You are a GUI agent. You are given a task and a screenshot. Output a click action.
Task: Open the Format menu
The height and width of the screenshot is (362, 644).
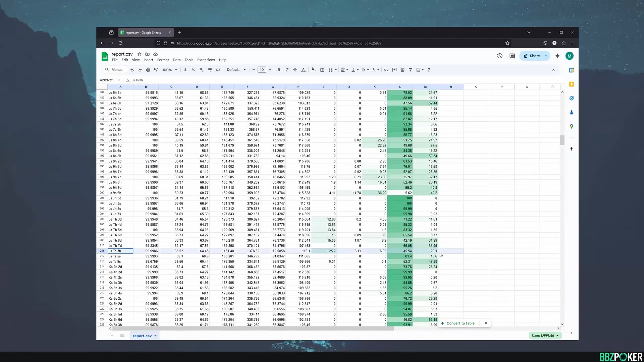(x=163, y=60)
